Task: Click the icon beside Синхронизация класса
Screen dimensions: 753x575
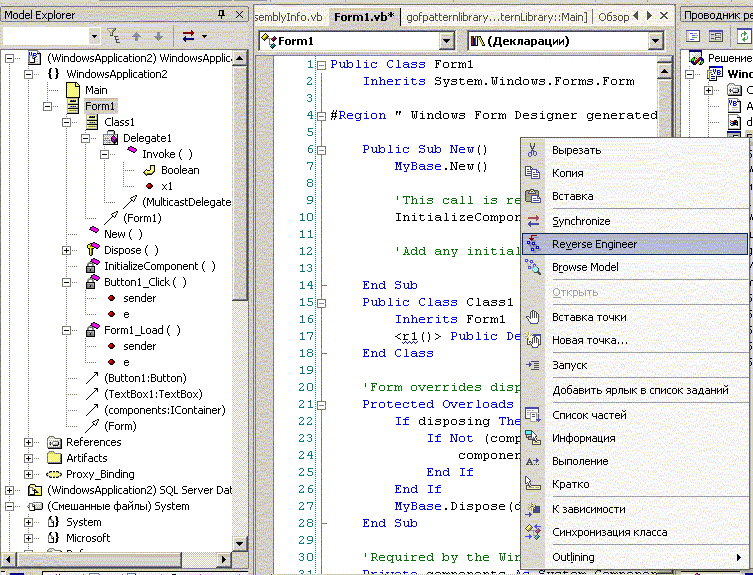Action: click(x=532, y=532)
